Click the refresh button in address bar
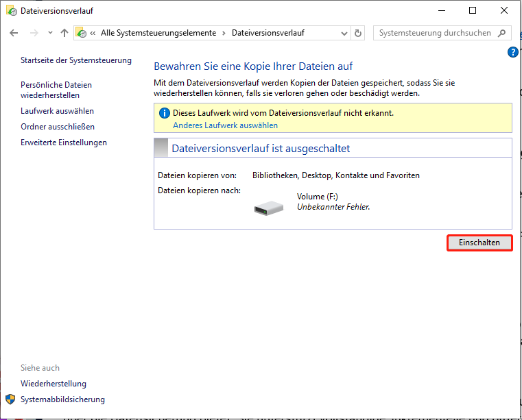The height and width of the screenshot is (420, 522). click(358, 33)
